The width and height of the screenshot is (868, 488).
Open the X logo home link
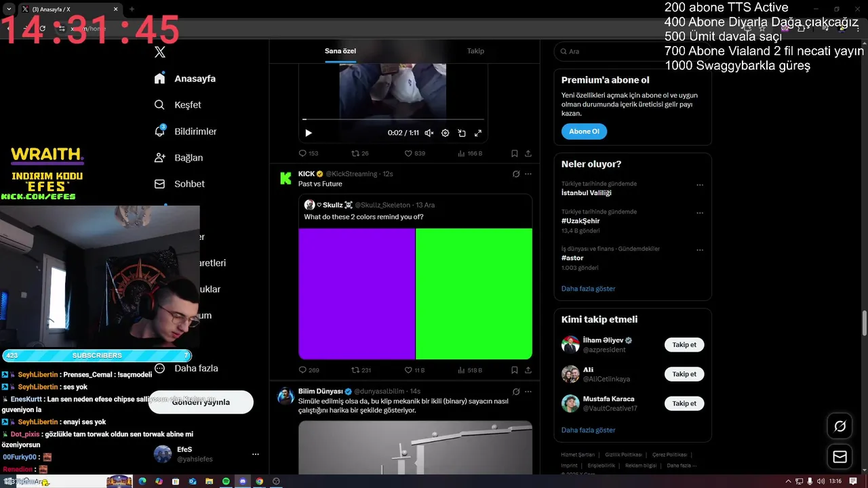coord(159,52)
